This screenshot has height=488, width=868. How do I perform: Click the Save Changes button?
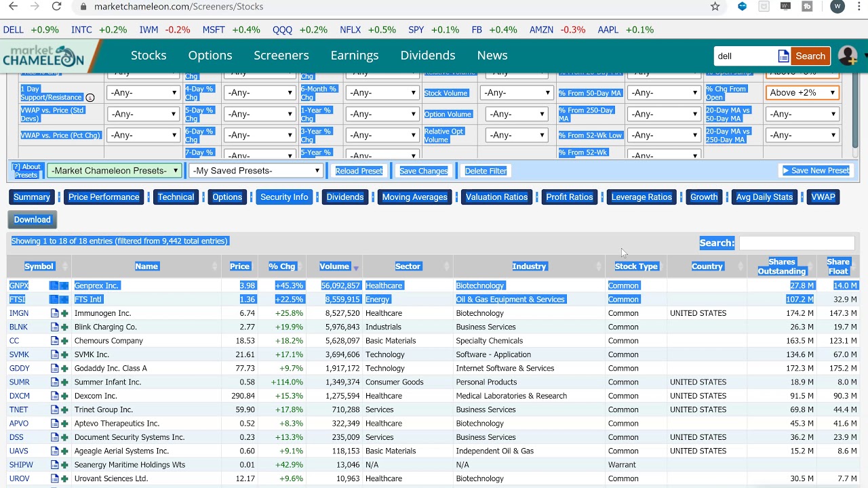423,171
